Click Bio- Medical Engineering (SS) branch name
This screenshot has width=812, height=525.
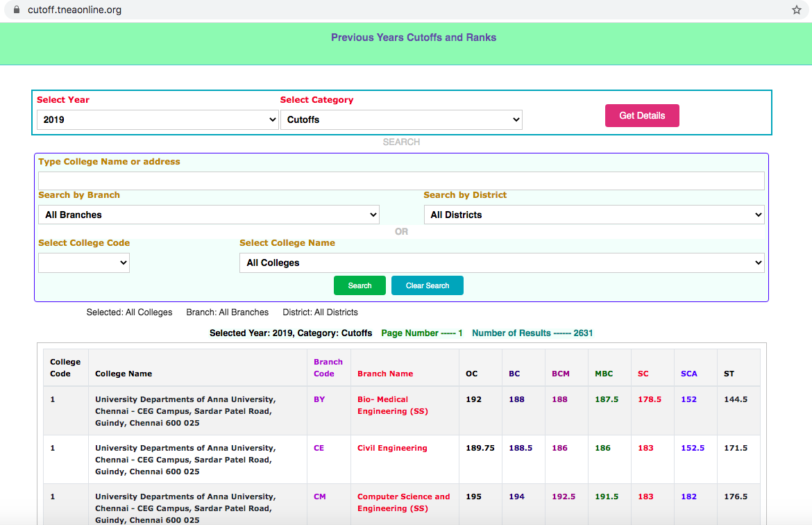pos(393,406)
